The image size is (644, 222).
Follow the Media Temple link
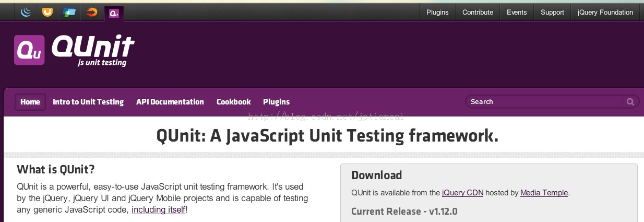(x=544, y=193)
